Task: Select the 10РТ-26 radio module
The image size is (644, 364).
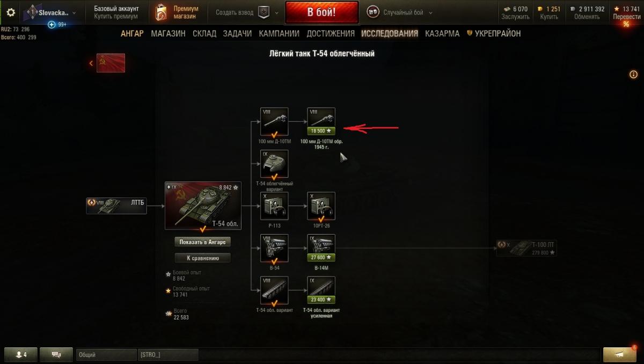Action: tap(321, 206)
